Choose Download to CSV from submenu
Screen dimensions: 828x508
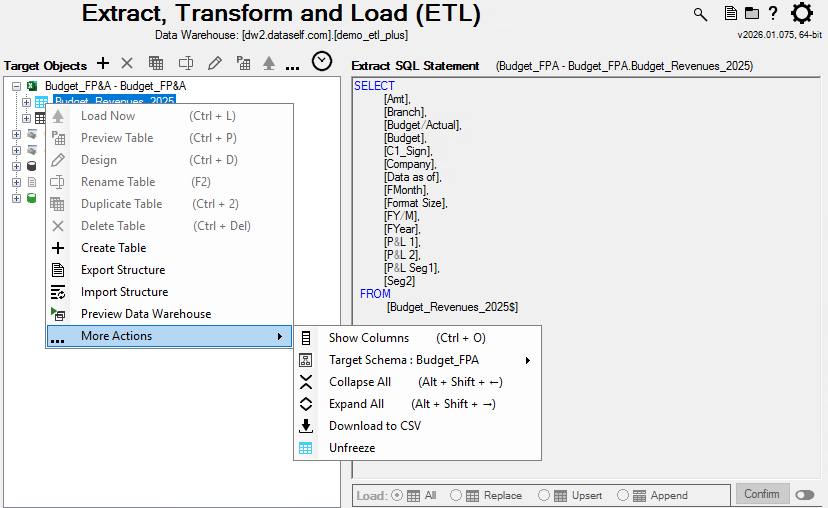point(375,426)
